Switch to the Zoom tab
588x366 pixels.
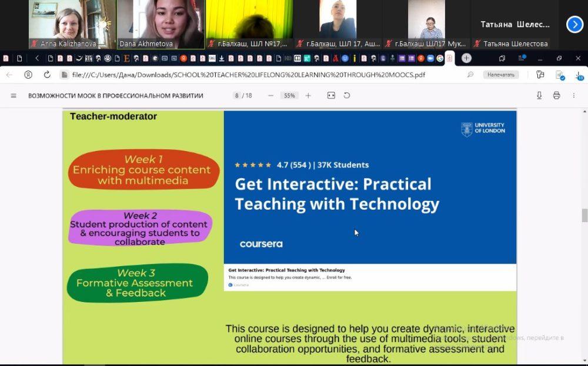click(430, 58)
